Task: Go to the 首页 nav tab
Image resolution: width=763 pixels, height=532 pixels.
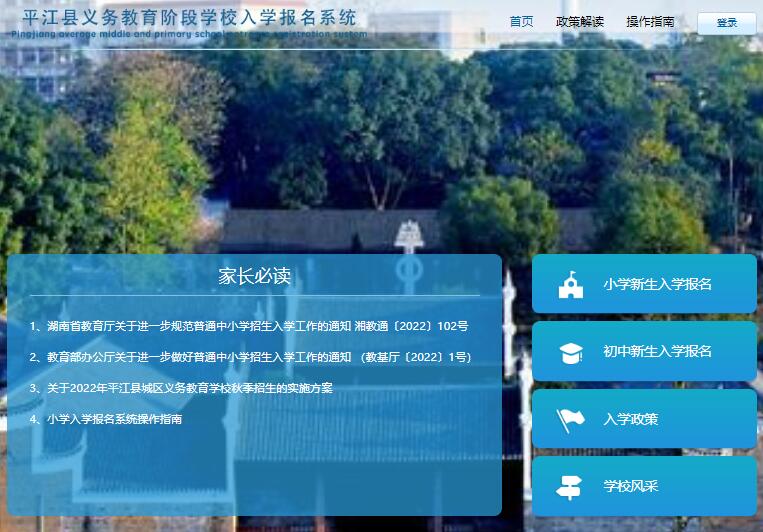Action: click(x=521, y=22)
